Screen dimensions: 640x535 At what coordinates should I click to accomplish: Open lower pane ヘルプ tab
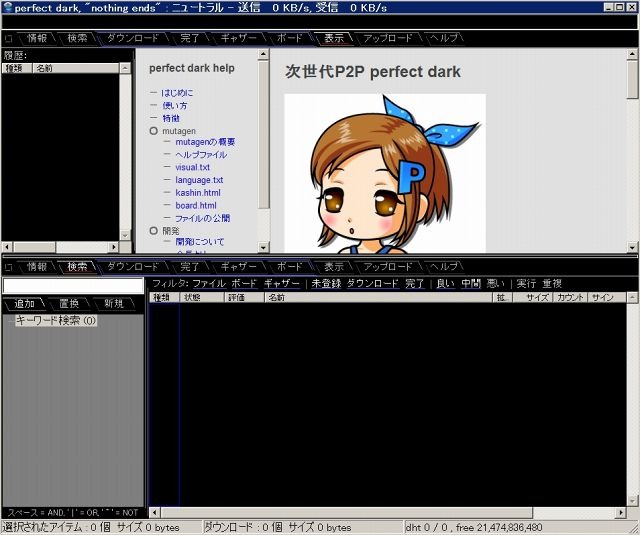444,266
